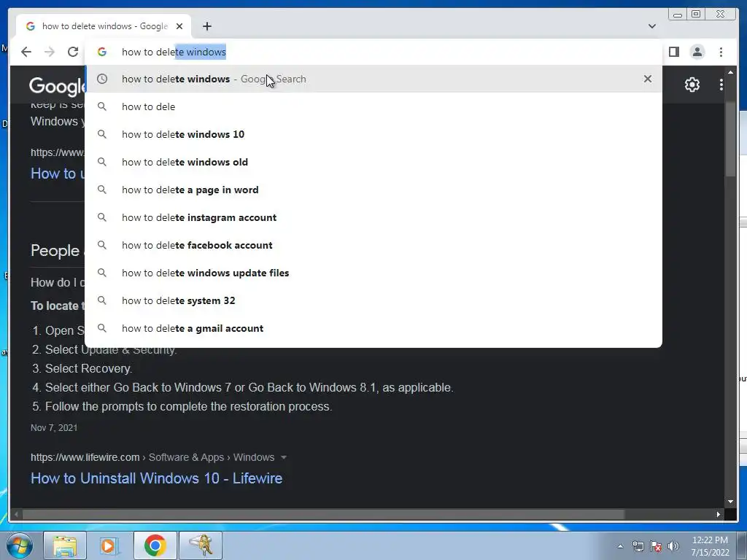This screenshot has width=747, height=560.
Task: Click the scroll down arrow of vertical scrollbar
Action: tap(730, 502)
